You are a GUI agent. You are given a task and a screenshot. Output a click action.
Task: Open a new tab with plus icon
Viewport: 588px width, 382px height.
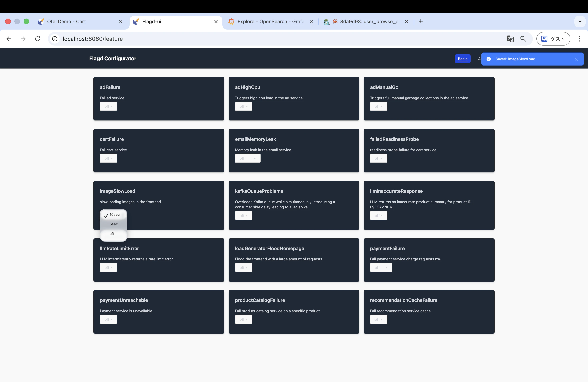(x=421, y=21)
